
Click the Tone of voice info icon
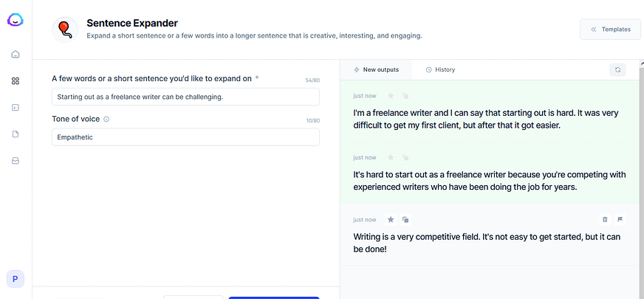pos(106,119)
